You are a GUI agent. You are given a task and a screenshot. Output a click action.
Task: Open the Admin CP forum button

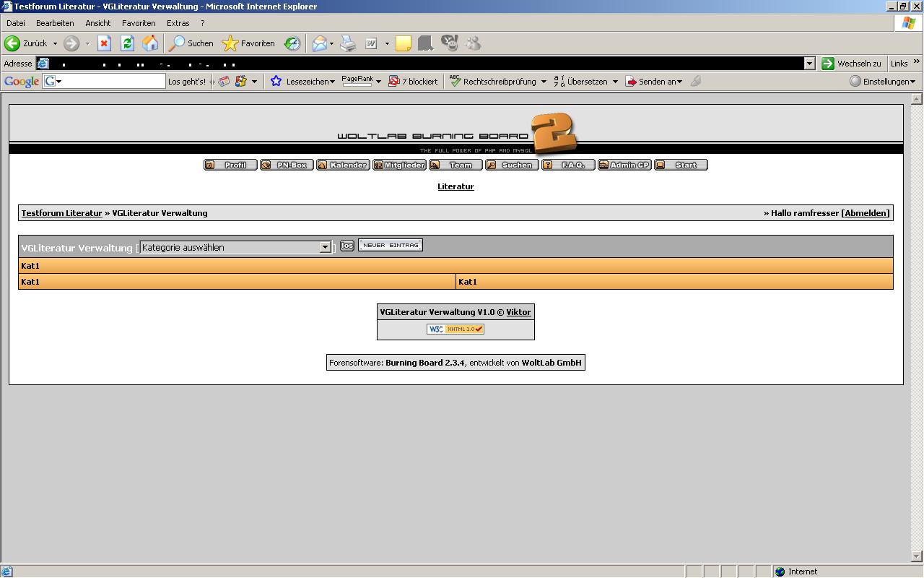pyautogui.click(x=624, y=165)
